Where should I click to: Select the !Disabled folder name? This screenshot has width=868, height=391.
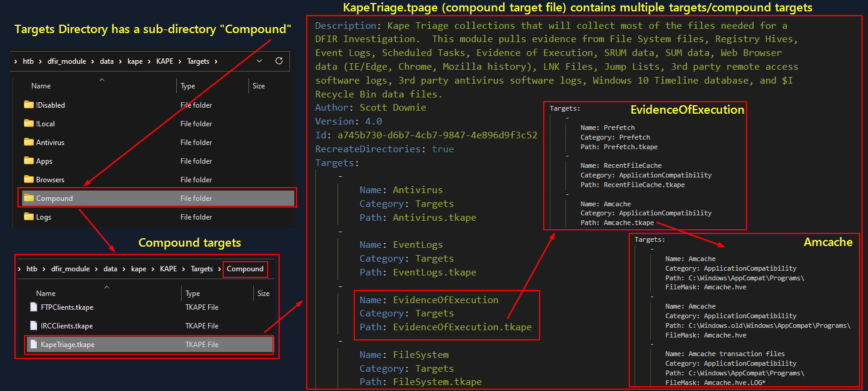tap(51, 105)
